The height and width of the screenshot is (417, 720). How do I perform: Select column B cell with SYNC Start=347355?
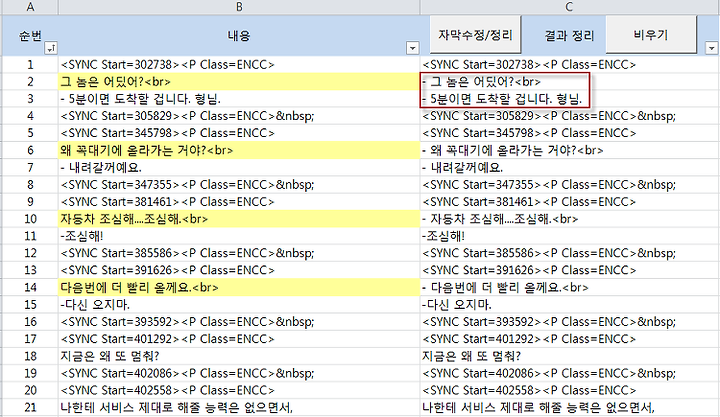point(239,185)
